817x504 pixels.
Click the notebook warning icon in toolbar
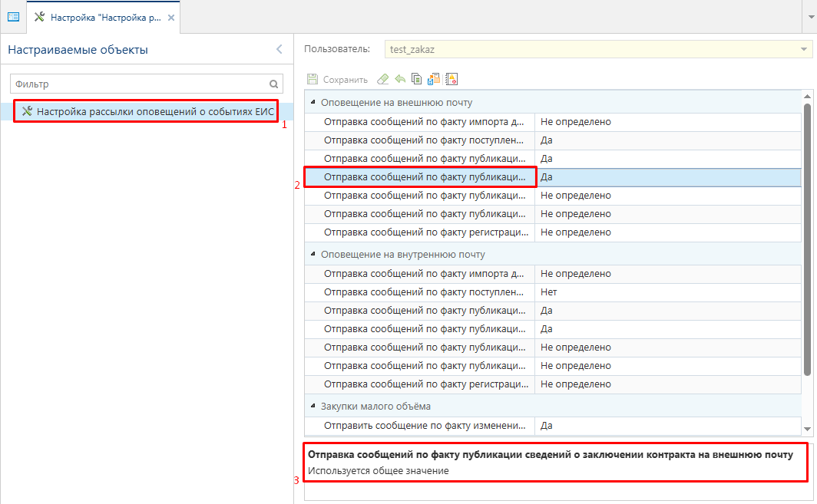[451, 79]
